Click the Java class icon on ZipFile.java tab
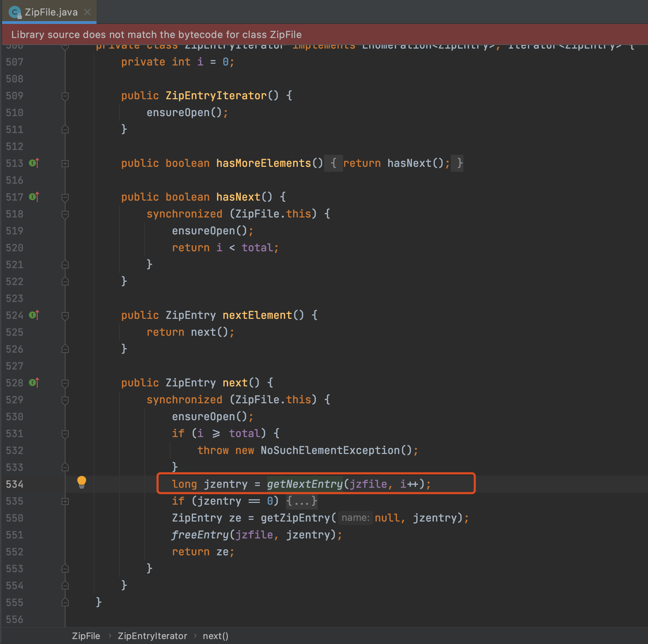Image resolution: width=648 pixels, height=644 pixels. point(15,12)
